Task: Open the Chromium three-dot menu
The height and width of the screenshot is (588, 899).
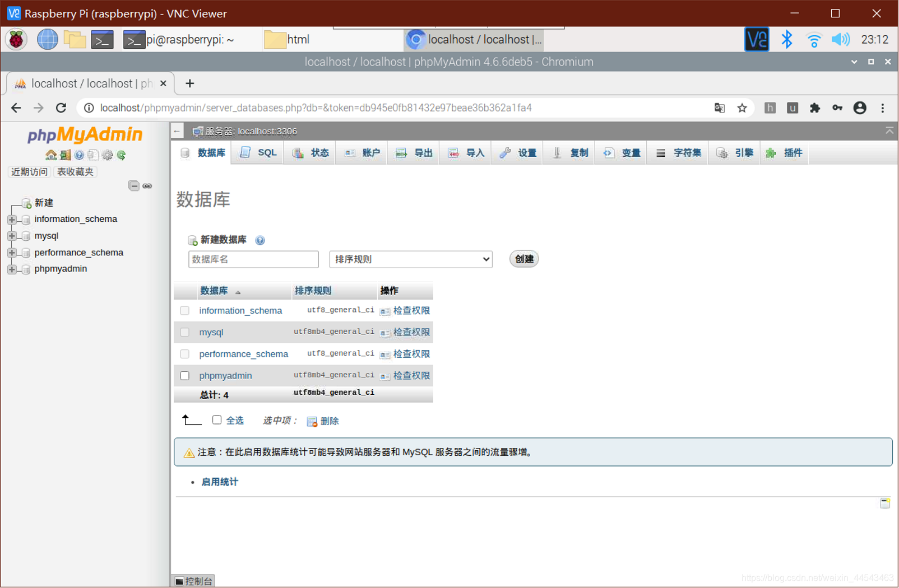Action: point(883,108)
